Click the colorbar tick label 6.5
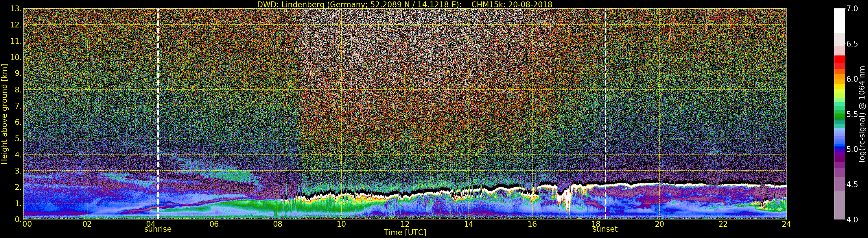The image size is (868, 238). 852,44
